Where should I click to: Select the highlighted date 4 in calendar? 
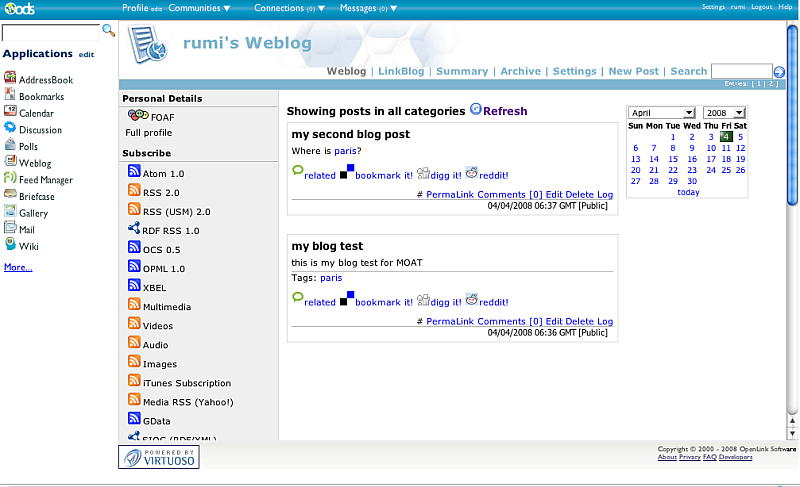tap(726, 137)
